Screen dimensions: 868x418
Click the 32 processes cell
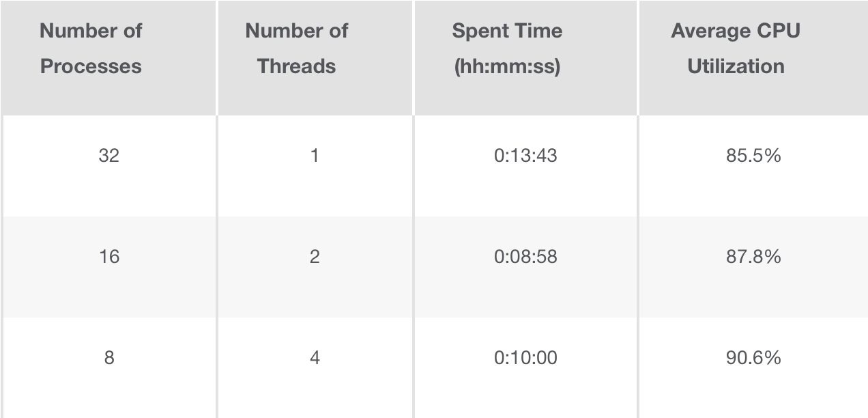(108, 156)
